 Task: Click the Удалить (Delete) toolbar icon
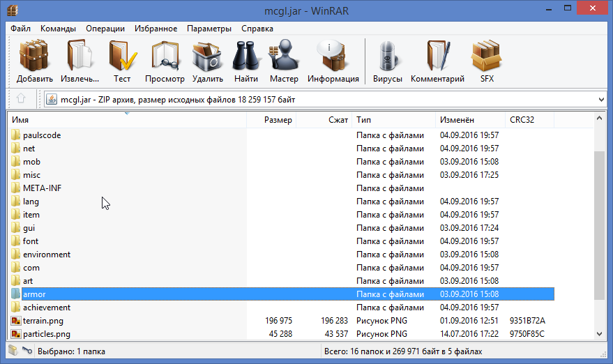click(x=208, y=61)
